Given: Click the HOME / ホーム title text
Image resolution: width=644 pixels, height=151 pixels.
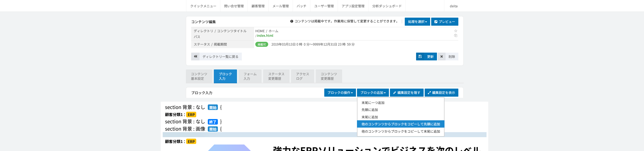Looking at the screenshot, I should [267, 31].
